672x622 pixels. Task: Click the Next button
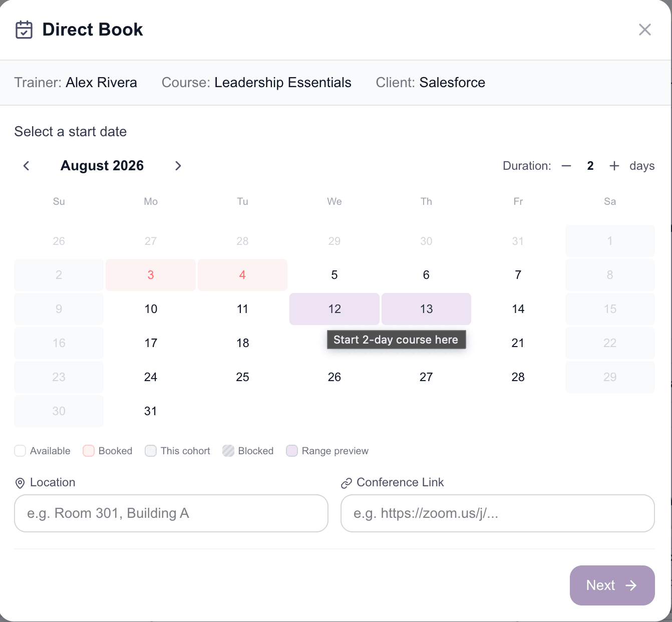[612, 585]
